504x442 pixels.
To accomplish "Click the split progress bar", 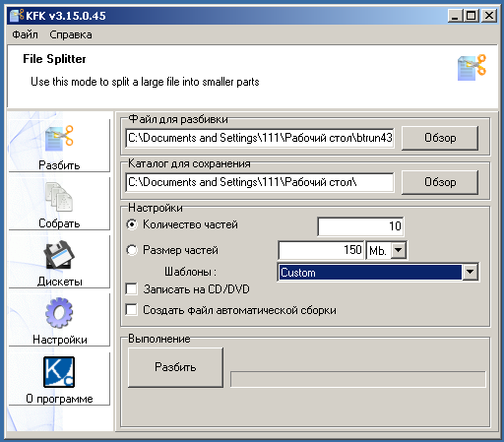I will pyautogui.click(x=357, y=379).
